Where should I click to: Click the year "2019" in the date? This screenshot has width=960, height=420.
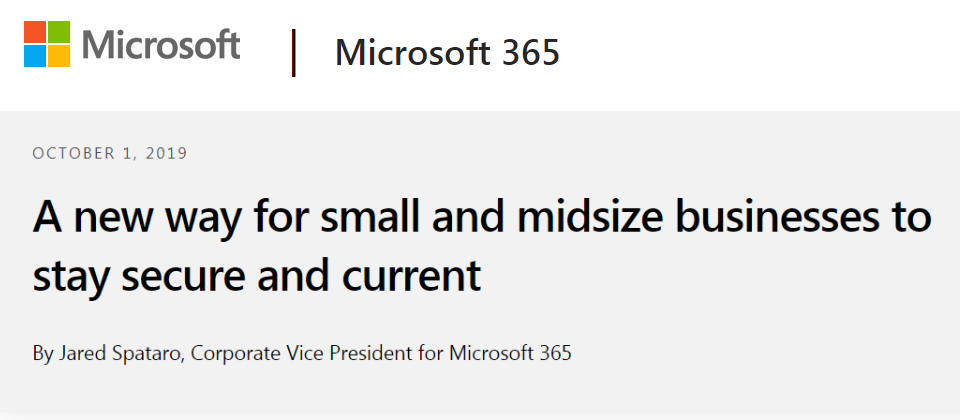[x=166, y=153]
